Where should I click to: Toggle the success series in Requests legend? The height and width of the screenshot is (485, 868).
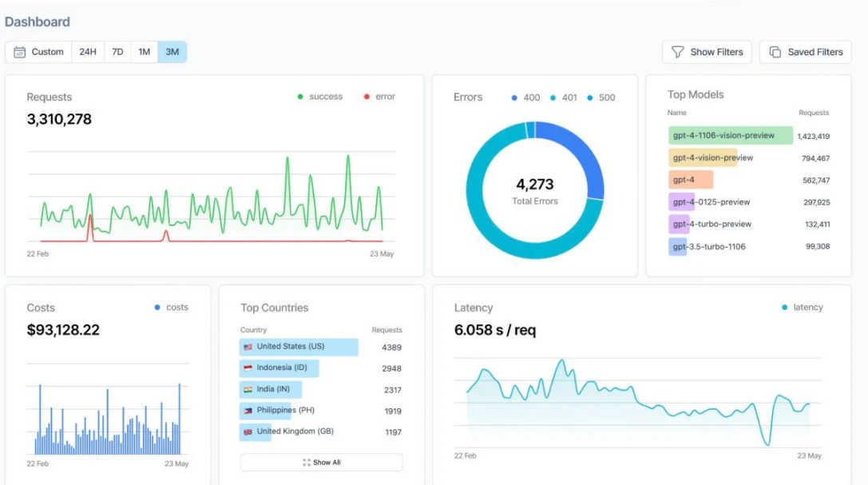(319, 97)
